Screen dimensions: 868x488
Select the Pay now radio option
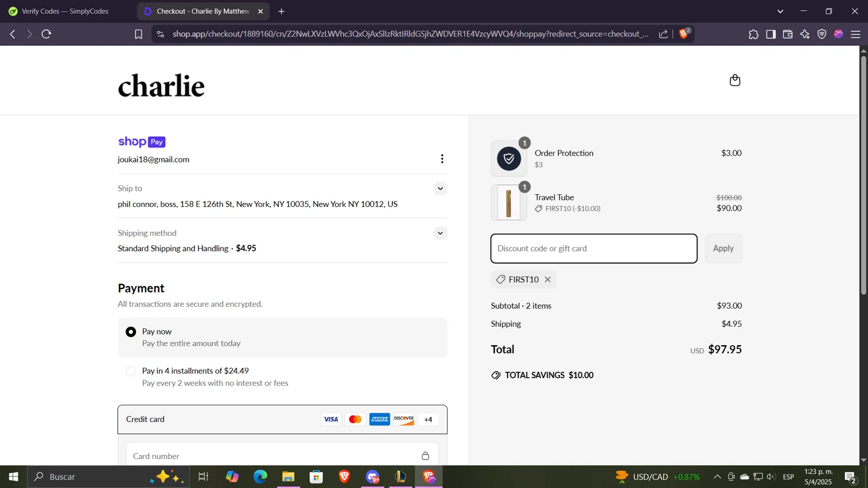(131, 332)
